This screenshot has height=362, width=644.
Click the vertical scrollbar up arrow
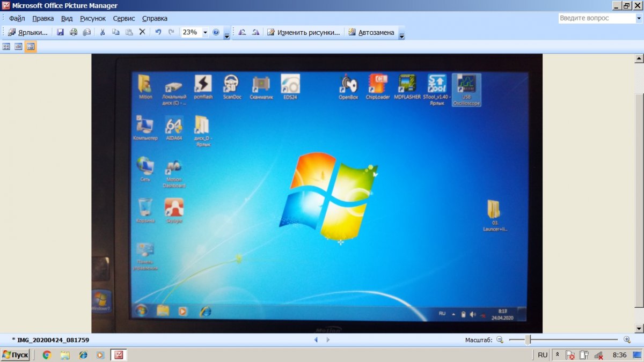(639, 58)
